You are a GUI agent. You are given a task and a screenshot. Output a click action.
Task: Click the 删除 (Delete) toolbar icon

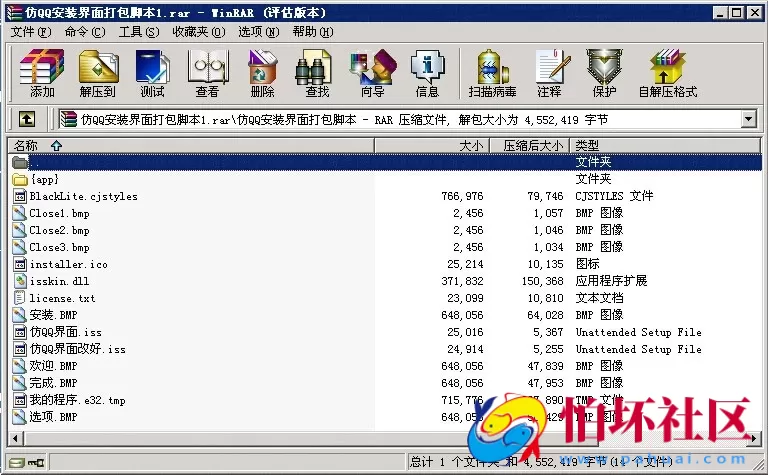point(262,66)
